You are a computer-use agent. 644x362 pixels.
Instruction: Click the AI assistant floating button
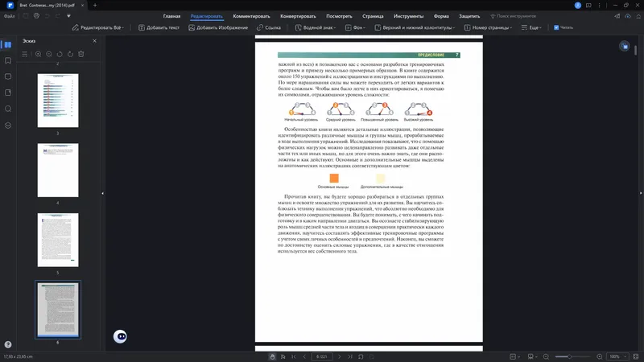(x=120, y=336)
